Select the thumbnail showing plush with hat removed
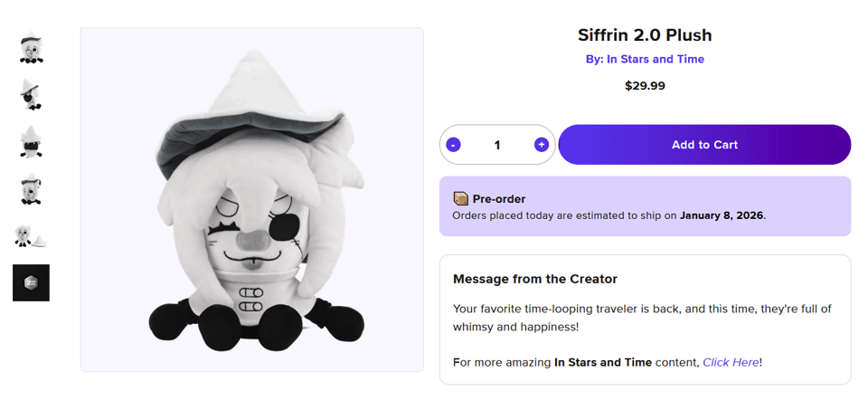 (31, 237)
